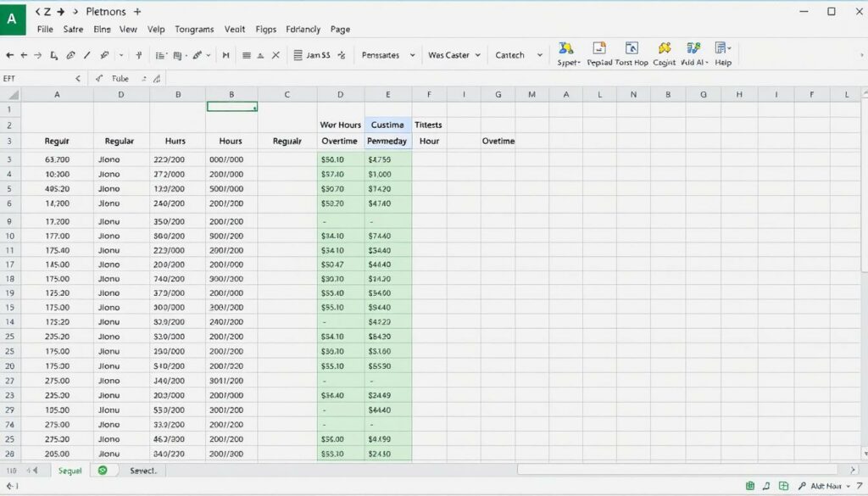Select row 10 header
868x496 pixels.
coord(10,236)
